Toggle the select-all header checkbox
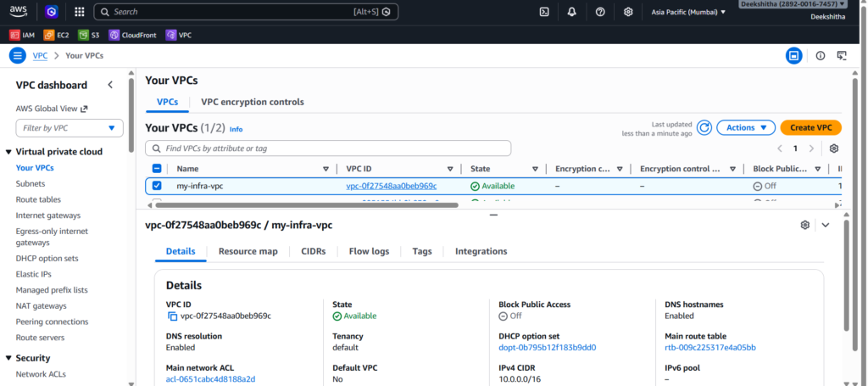The image size is (868, 386). [157, 169]
